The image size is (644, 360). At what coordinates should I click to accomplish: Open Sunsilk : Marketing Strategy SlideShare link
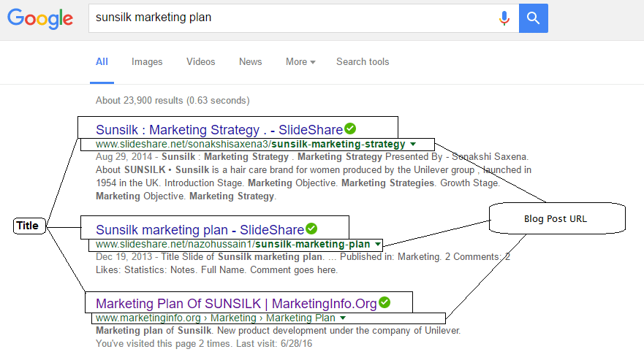(219, 130)
